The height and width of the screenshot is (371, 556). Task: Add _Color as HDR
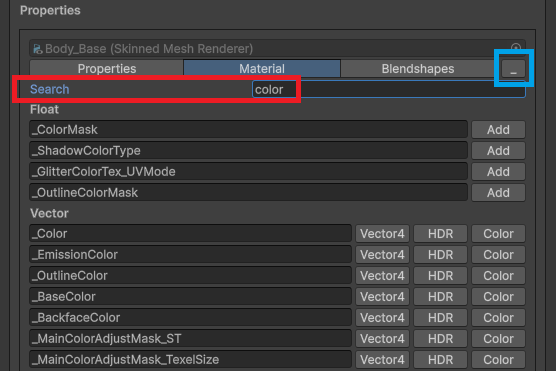pyautogui.click(x=440, y=234)
